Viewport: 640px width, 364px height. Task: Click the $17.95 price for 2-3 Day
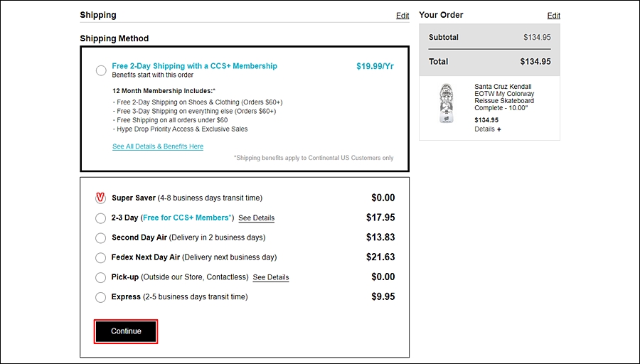[x=380, y=218]
